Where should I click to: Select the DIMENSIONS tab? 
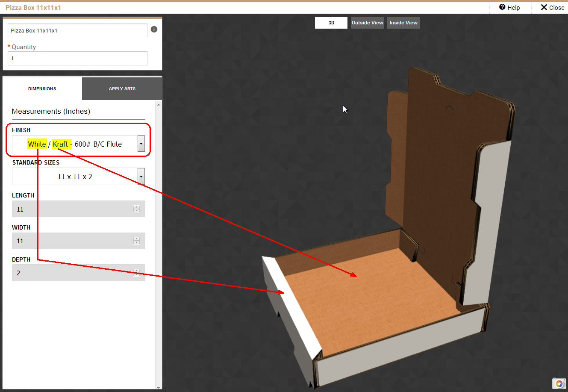pos(42,88)
